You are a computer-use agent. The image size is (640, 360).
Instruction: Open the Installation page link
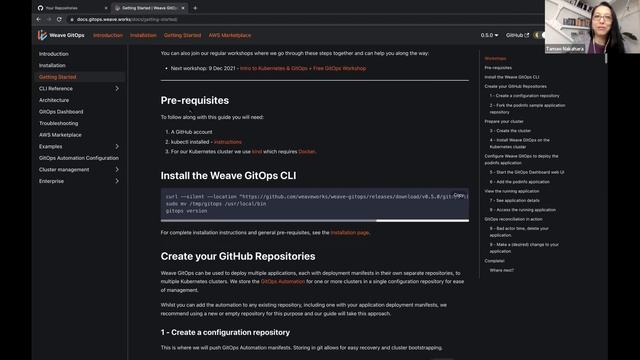coord(350,233)
